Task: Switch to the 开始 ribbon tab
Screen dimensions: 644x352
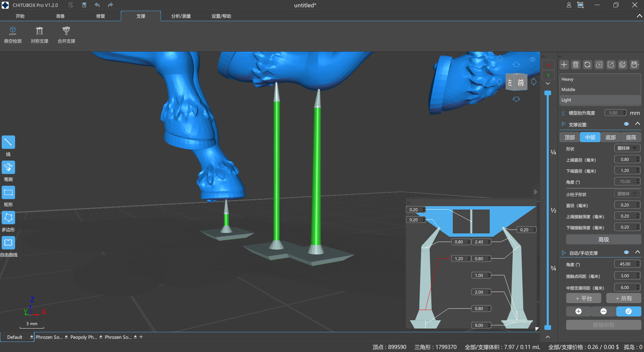Action: pos(20,16)
